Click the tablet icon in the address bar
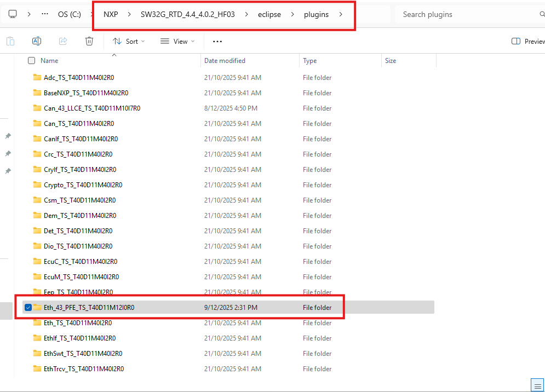545x392 pixels. pos(12,14)
